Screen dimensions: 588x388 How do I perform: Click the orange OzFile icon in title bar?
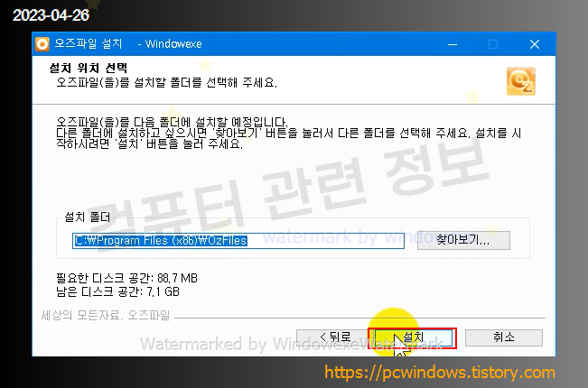pyautogui.click(x=42, y=44)
